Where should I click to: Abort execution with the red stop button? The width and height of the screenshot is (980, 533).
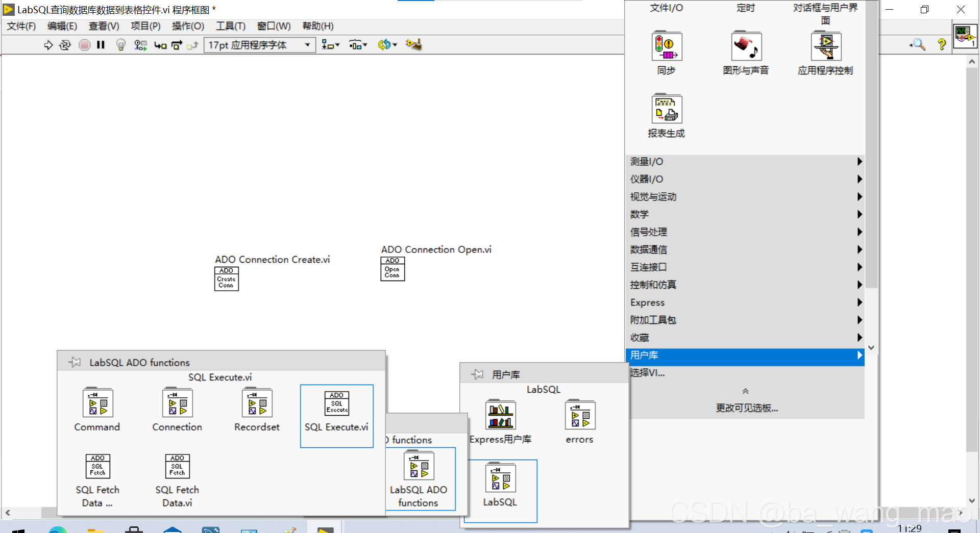click(x=84, y=45)
